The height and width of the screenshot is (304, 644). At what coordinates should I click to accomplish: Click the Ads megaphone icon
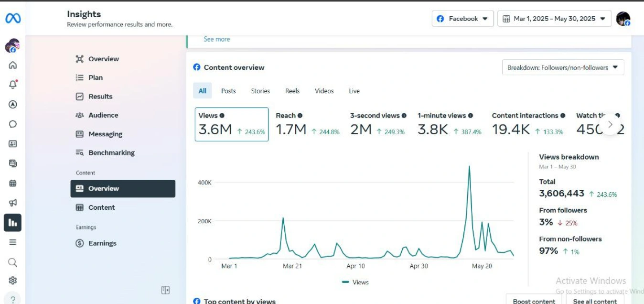(x=13, y=203)
